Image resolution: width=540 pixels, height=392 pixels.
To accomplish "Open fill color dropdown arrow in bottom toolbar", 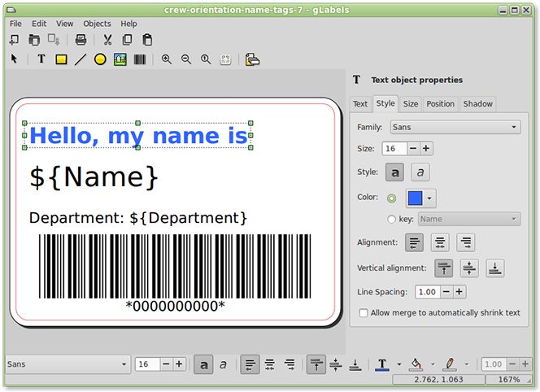I will [433, 364].
